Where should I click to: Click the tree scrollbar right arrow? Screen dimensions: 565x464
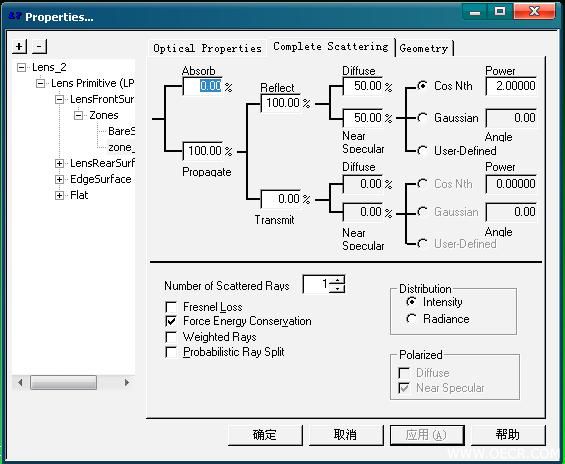tap(127, 382)
